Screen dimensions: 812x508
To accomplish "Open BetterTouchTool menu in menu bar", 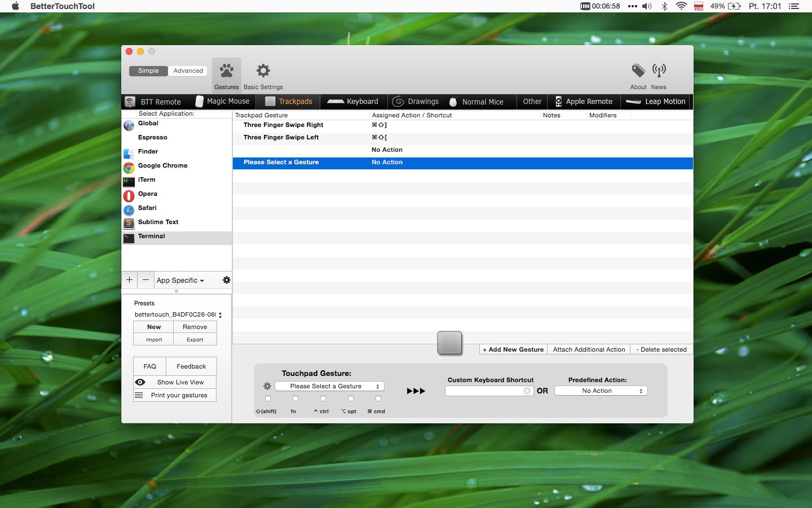I will coord(63,6).
